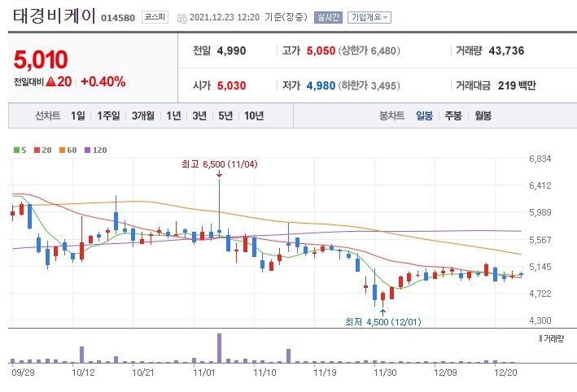Select the 1일 line chart tab
577x392 pixels.
[x=77, y=115]
